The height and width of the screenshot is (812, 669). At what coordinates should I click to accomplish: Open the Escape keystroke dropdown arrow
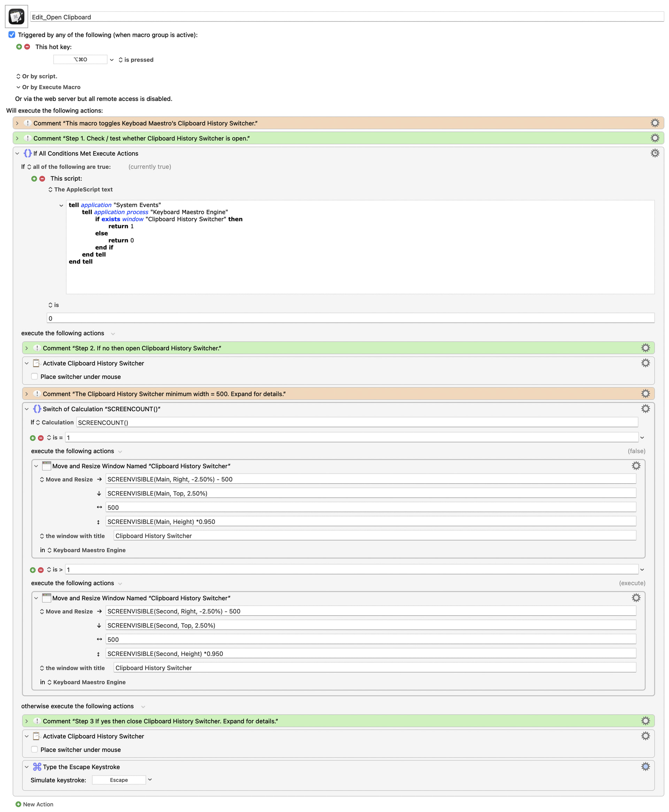150,779
